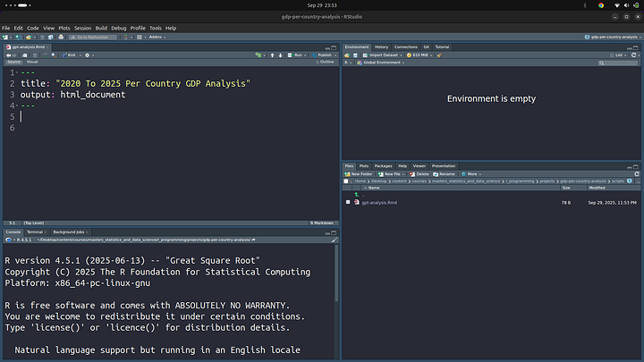Open the Import Dataset dropdown
Screen dimensions: 644x362
[383, 55]
